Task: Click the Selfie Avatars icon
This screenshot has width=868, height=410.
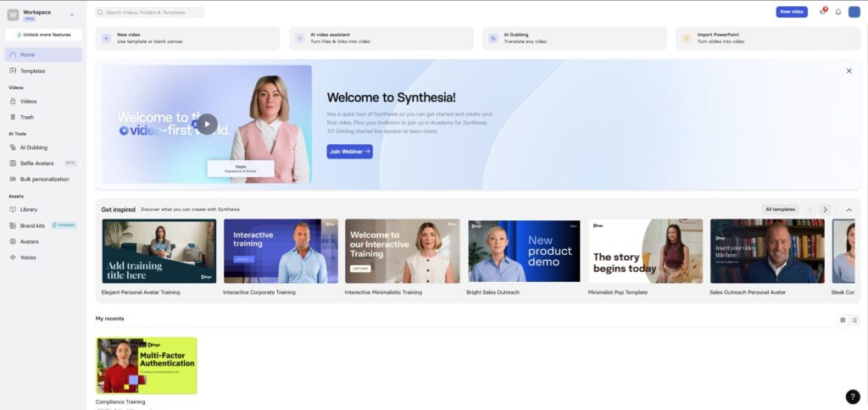Action: point(13,163)
